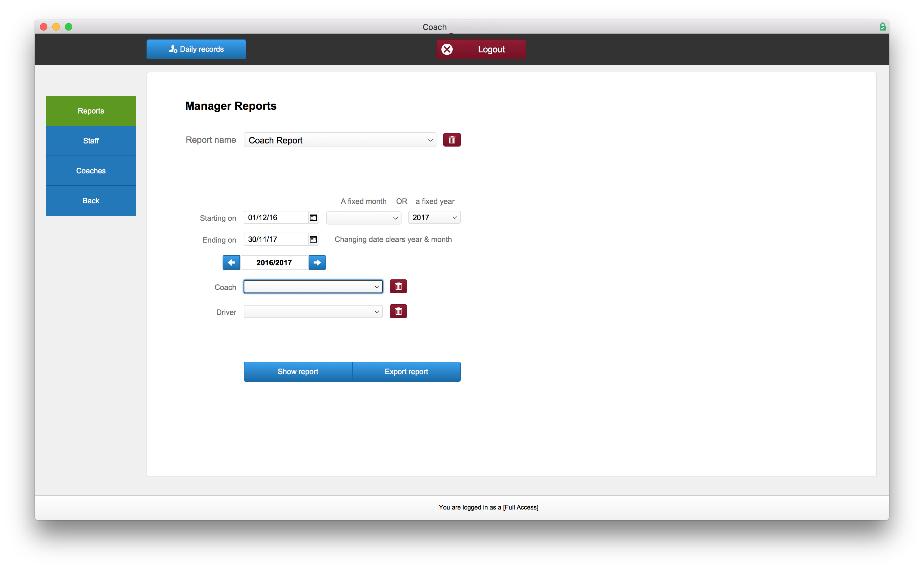Go to previous period with left arrow

point(231,262)
